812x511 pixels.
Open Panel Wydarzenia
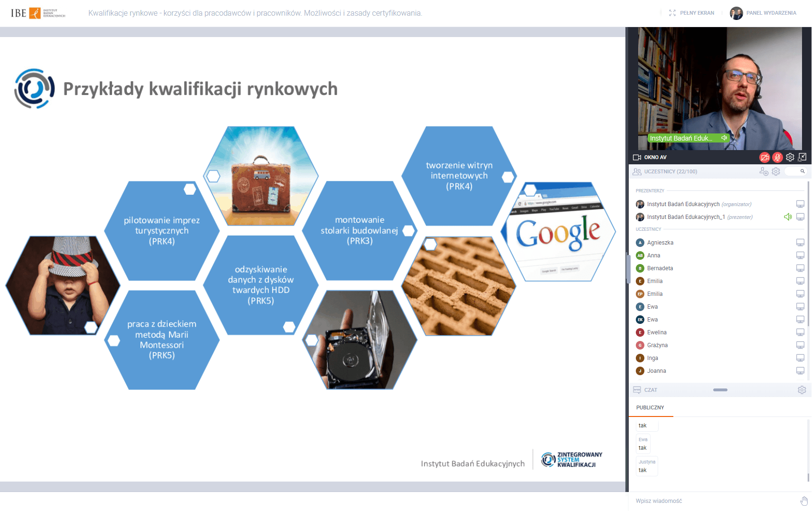click(x=764, y=13)
